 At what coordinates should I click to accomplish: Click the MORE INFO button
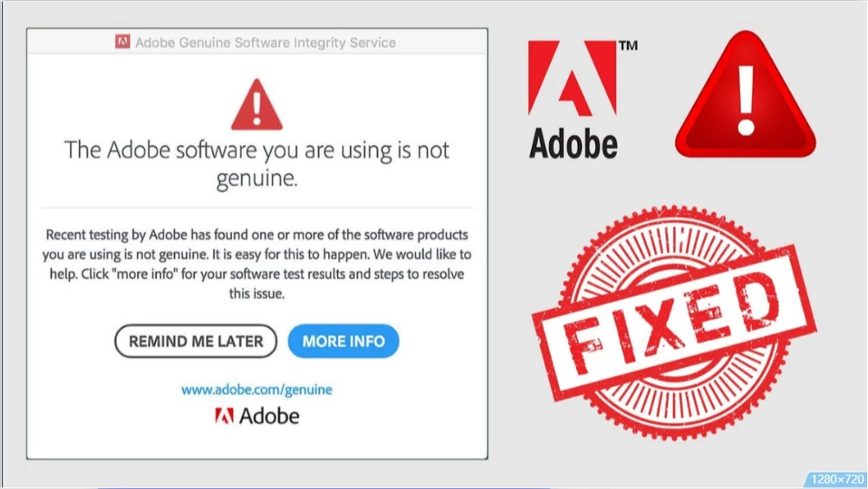pos(343,341)
